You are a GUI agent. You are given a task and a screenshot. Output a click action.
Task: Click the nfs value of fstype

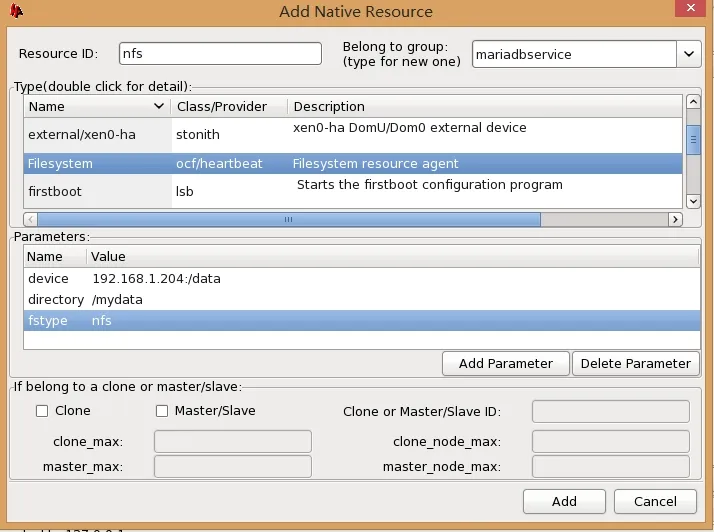pos(102,321)
